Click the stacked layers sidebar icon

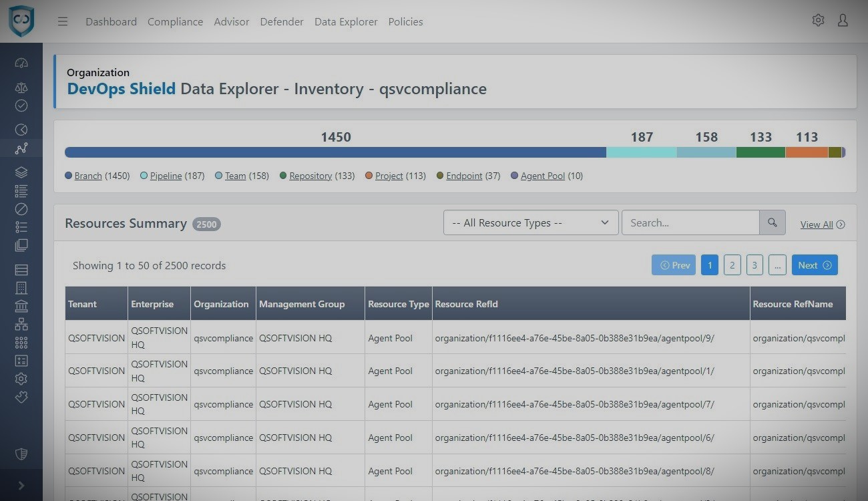21,172
